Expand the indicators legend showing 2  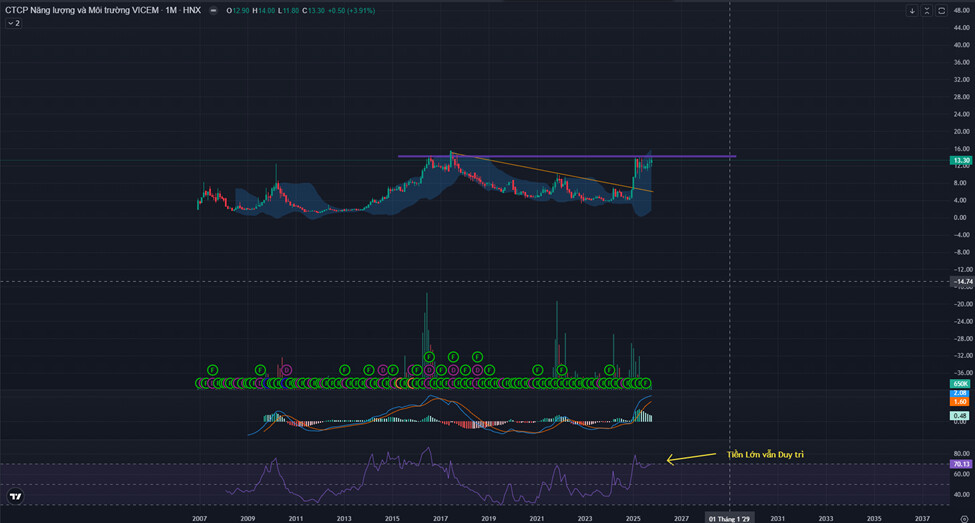click(x=14, y=22)
